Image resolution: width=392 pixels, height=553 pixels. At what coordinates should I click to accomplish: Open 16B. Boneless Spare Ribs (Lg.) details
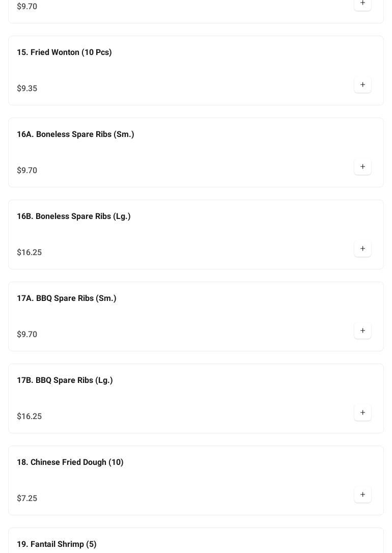(x=74, y=216)
